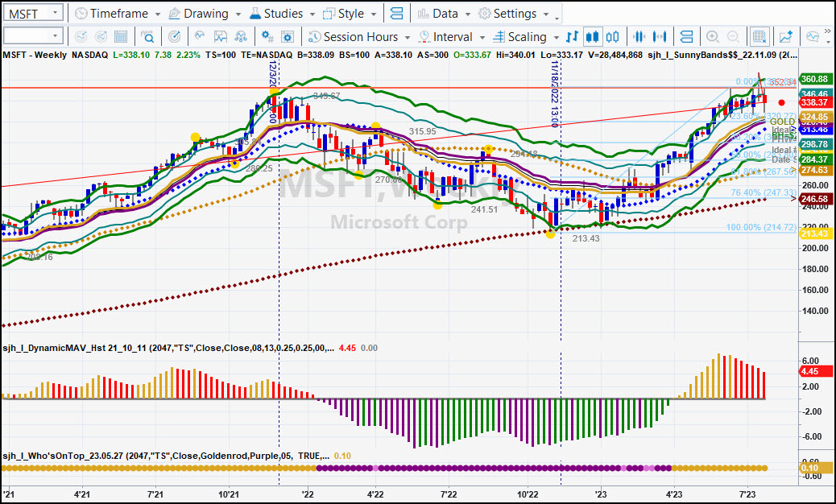Click the chart panel with wave icon

click(x=220, y=37)
